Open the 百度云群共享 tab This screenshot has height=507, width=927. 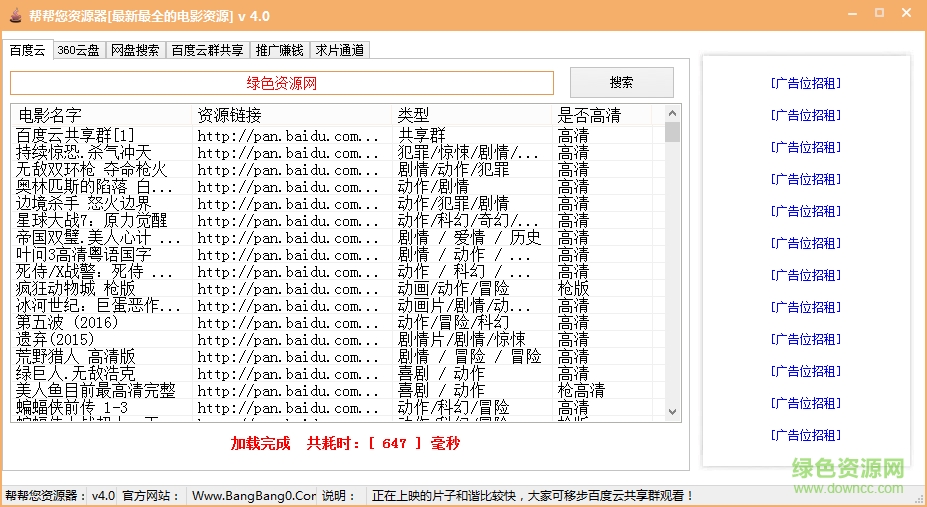[208, 51]
